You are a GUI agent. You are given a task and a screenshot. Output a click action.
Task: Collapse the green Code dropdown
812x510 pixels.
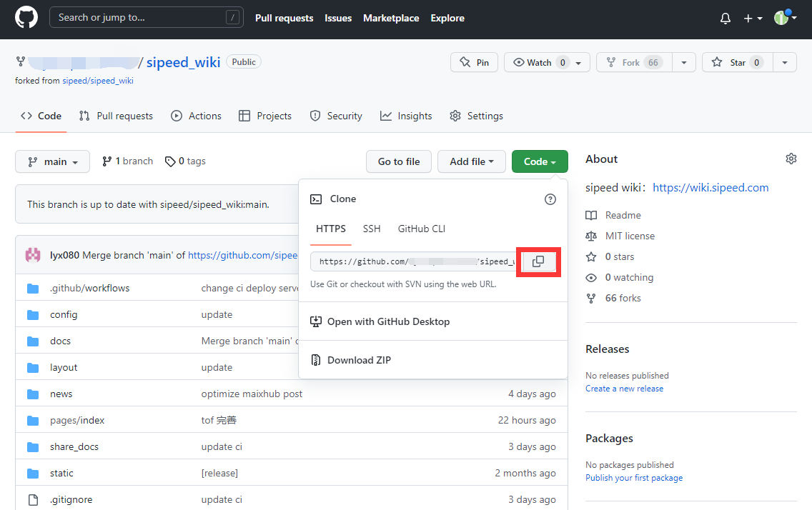[540, 161]
